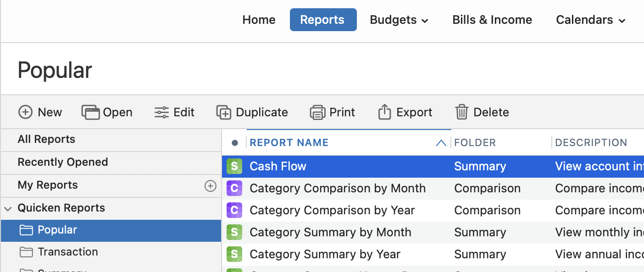Select the Category Summary by Year row

325,254
